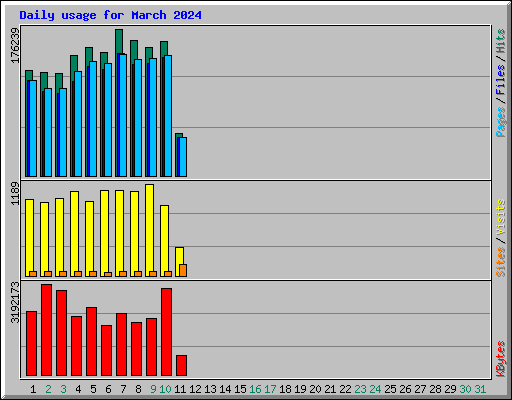Click the cyan "Pages" legend label
Image resolution: width=512 pixels, height=400 pixels.
coord(500,122)
